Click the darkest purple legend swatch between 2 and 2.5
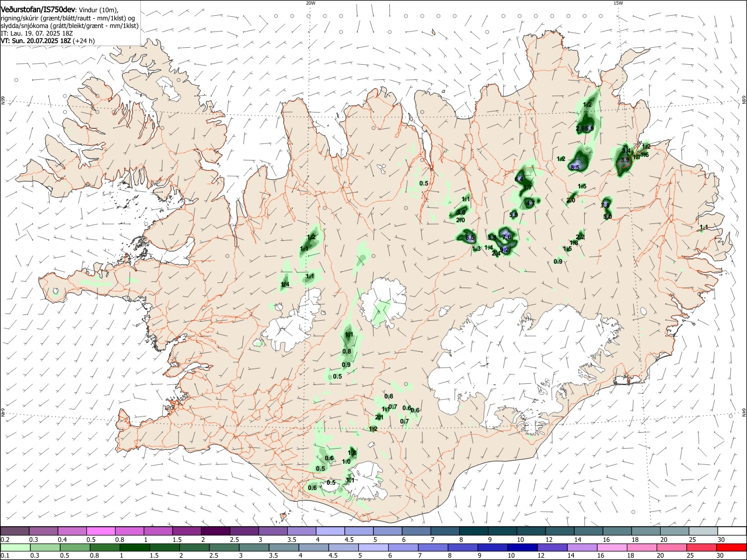 (215, 531)
